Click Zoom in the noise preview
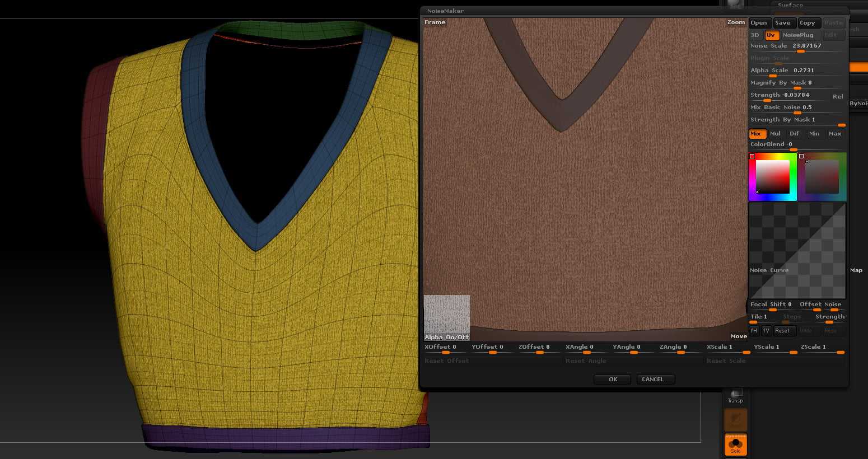This screenshot has height=459, width=868. [x=736, y=22]
